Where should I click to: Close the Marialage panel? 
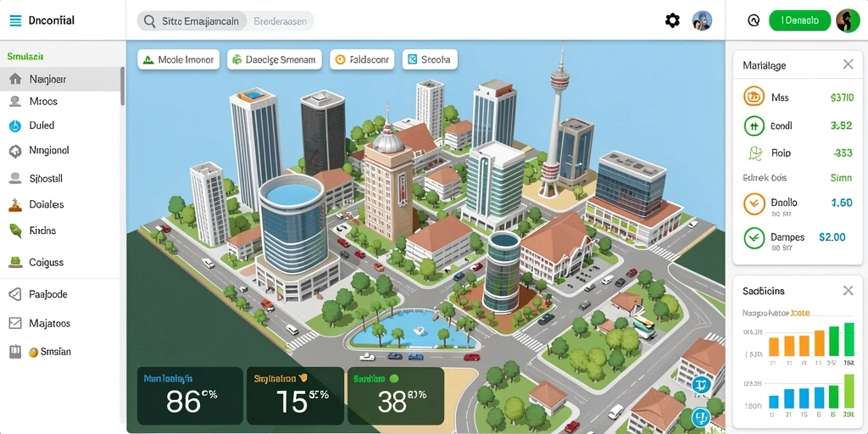click(x=848, y=64)
